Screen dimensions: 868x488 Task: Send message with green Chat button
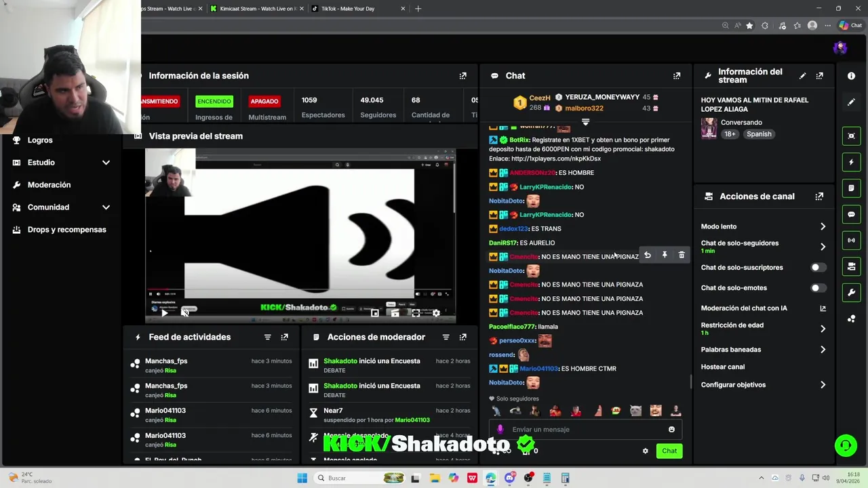click(x=669, y=451)
